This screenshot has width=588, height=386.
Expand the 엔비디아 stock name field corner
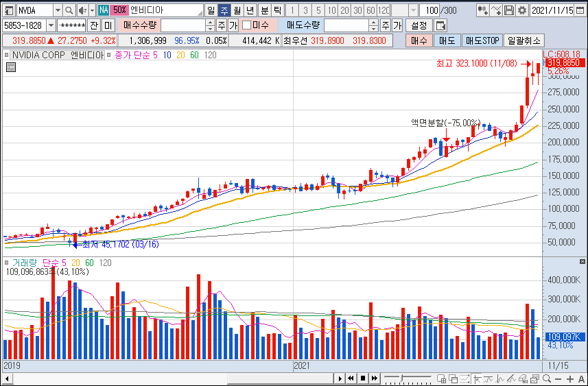pyautogui.click(x=200, y=14)
